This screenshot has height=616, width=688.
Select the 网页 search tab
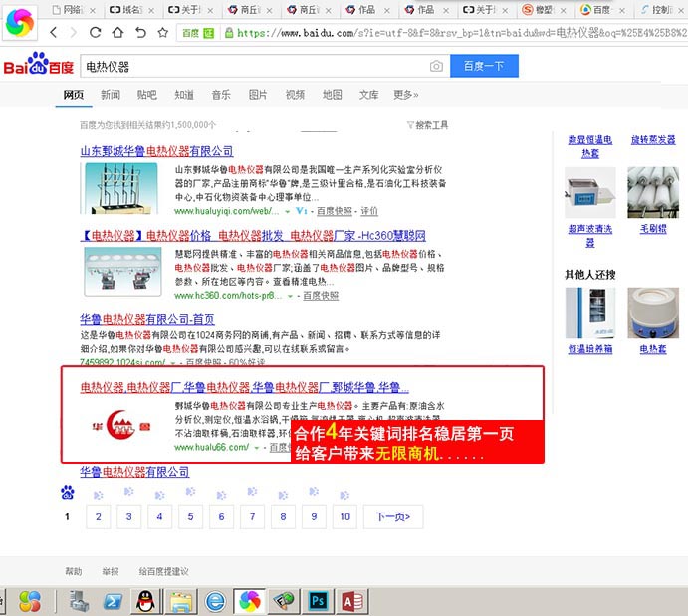click(74, 95)
